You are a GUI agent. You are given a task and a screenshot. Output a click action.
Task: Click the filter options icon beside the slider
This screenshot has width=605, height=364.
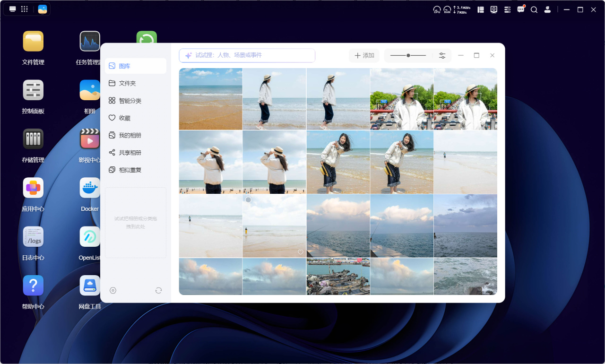[x=442, y=55]
